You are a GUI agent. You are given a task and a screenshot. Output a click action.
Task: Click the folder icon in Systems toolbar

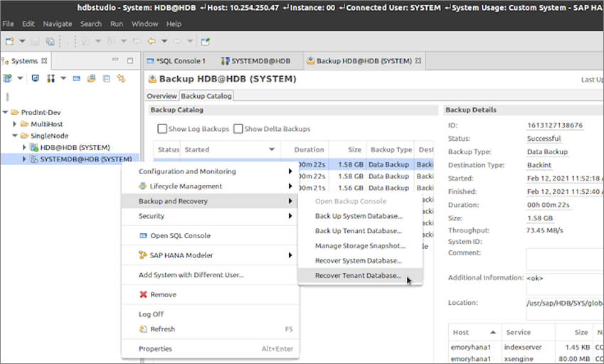coord(91,78)
